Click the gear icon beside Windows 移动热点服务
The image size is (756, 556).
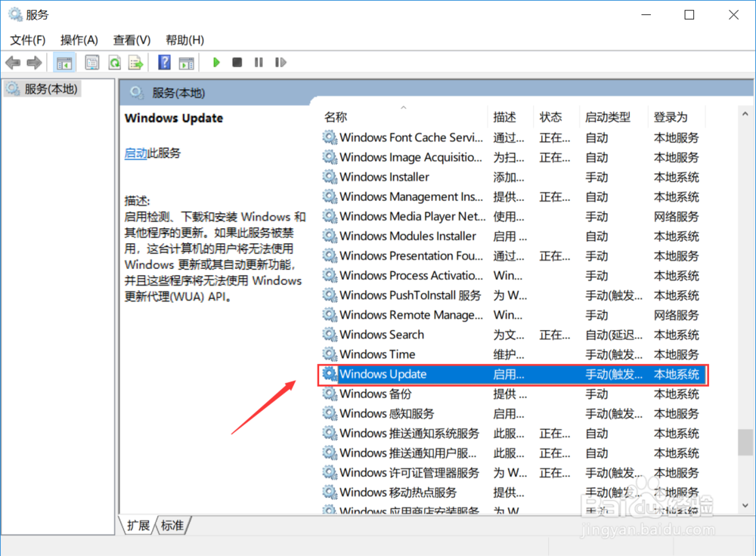pyautogui.click(x=330, y=492)
